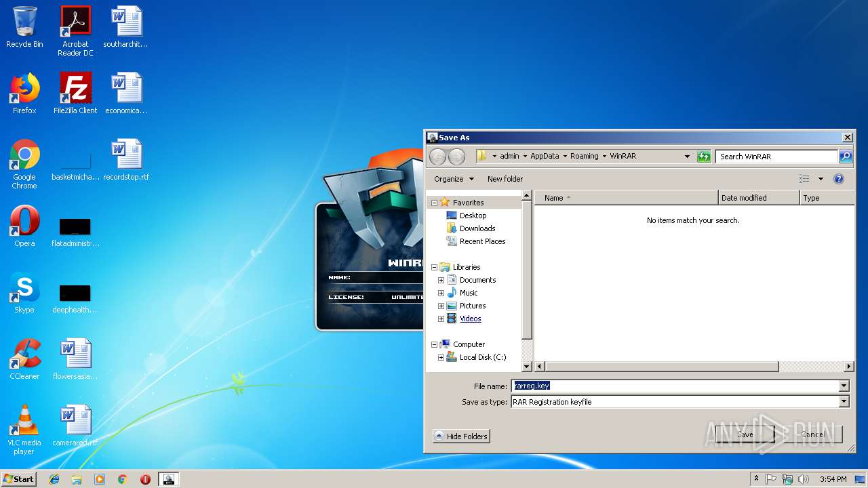868x488 pixels.
Task: Expand the Videos library node
Action: (x=441, y=319)
